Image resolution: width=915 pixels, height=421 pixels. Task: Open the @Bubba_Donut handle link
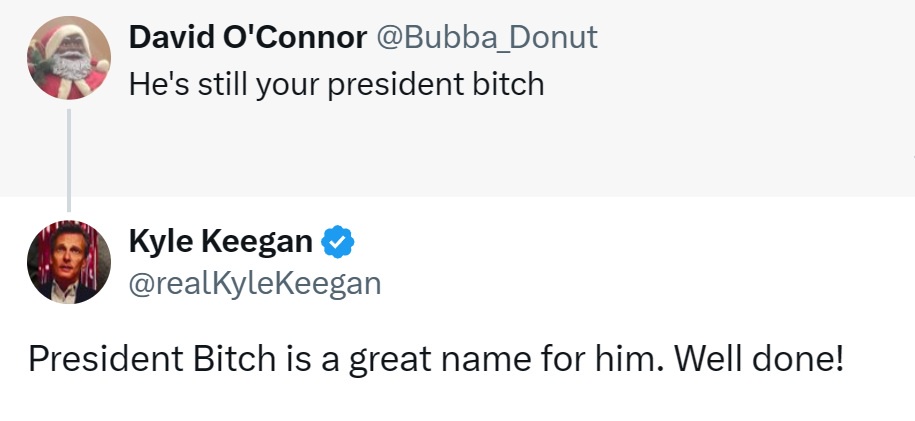[486, 37]
